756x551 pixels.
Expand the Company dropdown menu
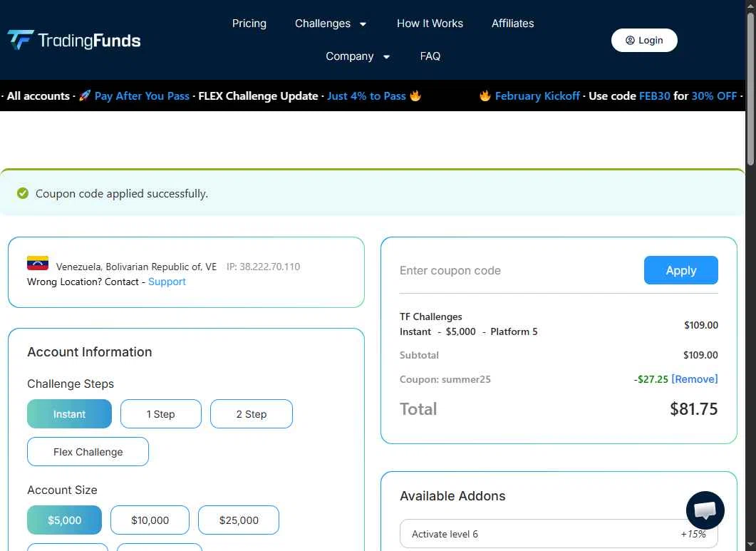pos(357,56)
